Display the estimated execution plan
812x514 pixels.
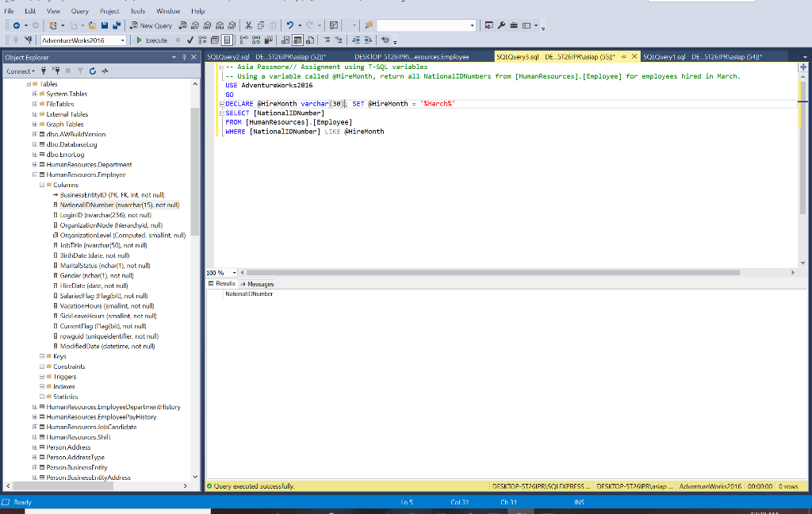pyautogui.click(x=201, y=39)
